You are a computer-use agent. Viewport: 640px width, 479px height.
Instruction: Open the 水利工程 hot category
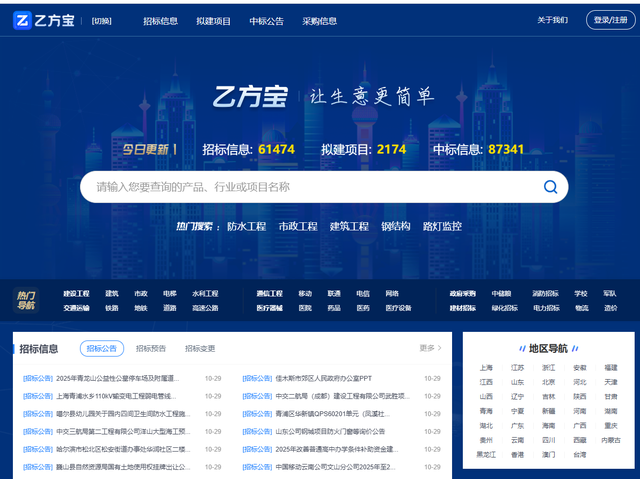tap(205, 293)
